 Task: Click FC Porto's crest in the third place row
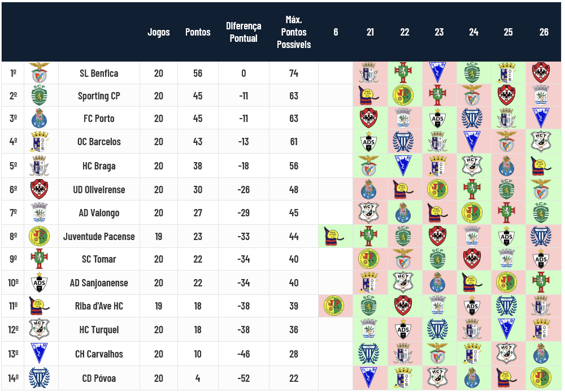[x=40, y=119]
